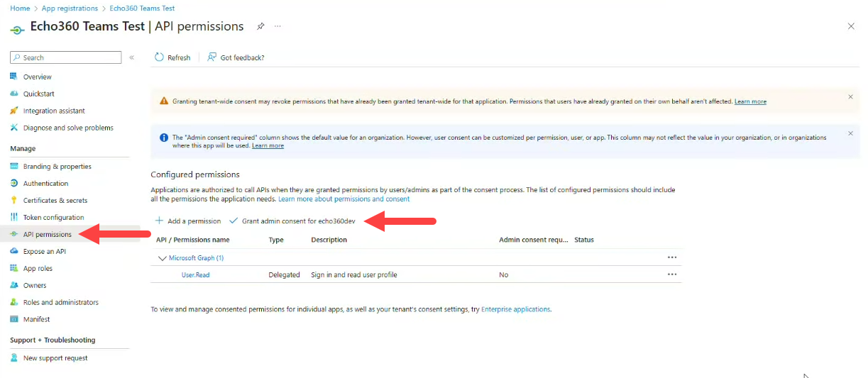This screenshot has height=378, width=868.
Task: Go to App registrations breadcrumb
Action: (70, 8)
